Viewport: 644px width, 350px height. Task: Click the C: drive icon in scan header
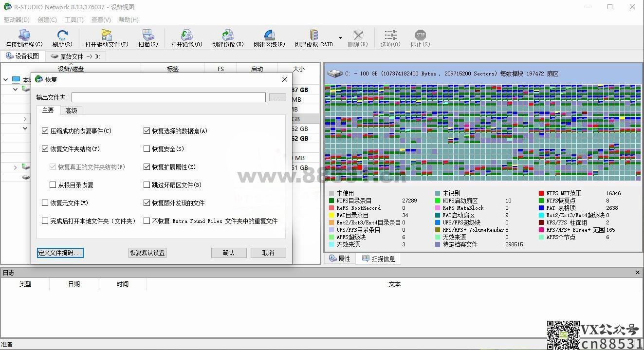click(x=334, y=74)
